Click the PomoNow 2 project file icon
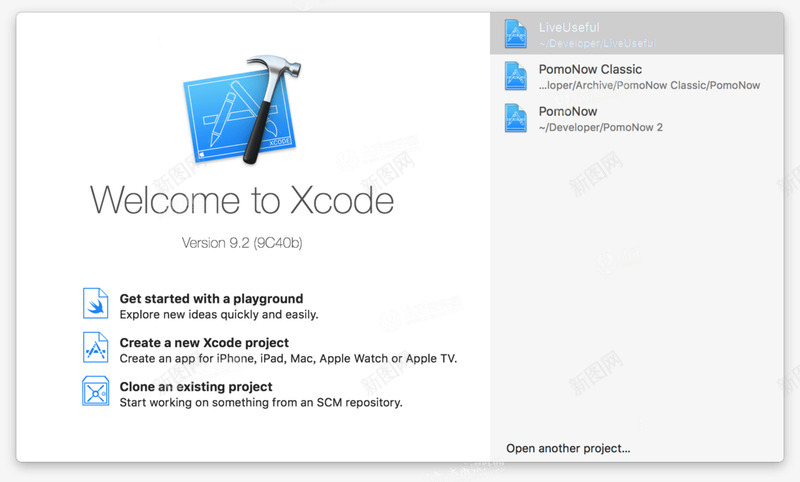The width and height of the screenshot is (800, 482). point(515,118)
